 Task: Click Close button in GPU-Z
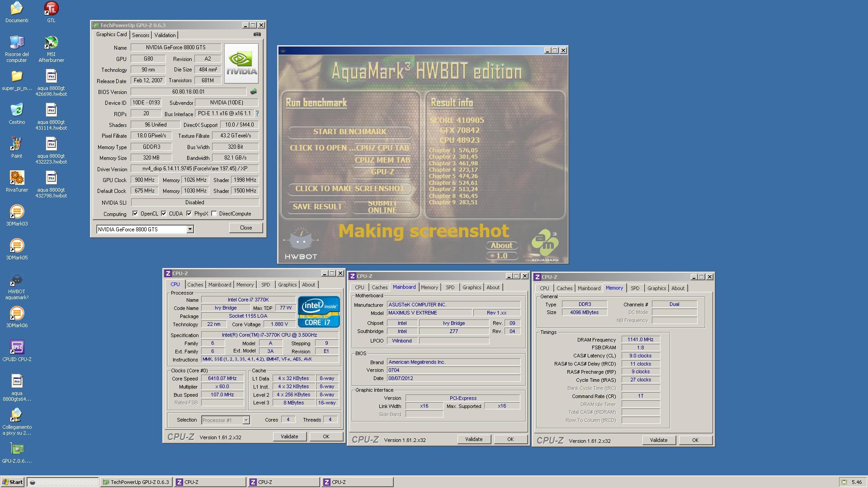(246, 228)
